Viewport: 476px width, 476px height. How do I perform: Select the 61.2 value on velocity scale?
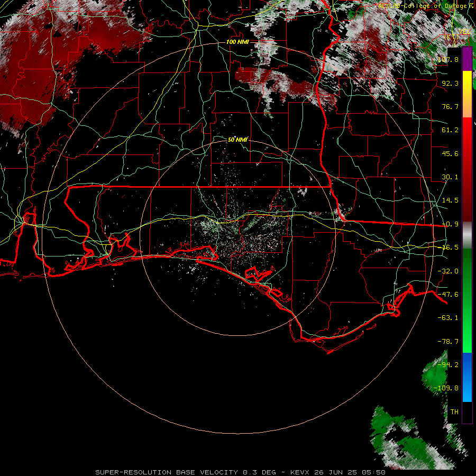(450, 130)
